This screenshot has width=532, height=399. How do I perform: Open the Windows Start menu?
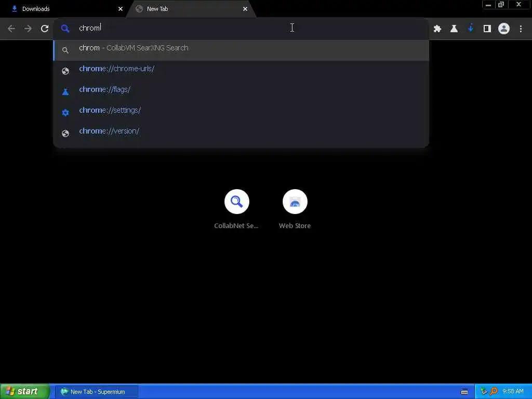[x=25, y=392]
